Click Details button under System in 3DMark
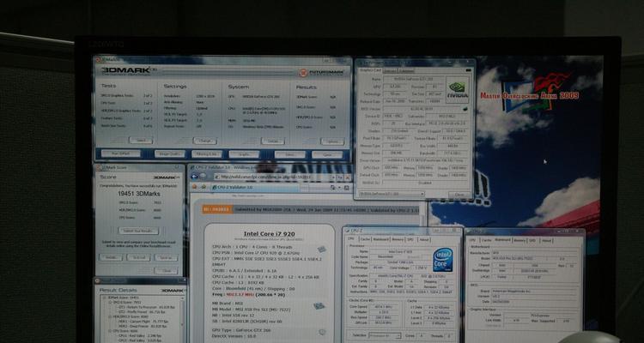Image resolution: width=644 pixels, height=343 pixels. [273, 141]
